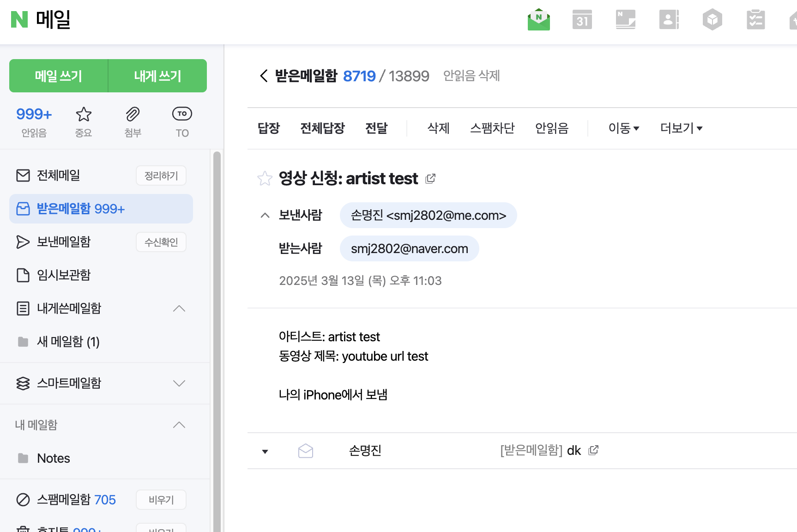Select the 보낸메일함 sent folder

tap(64, 242)
